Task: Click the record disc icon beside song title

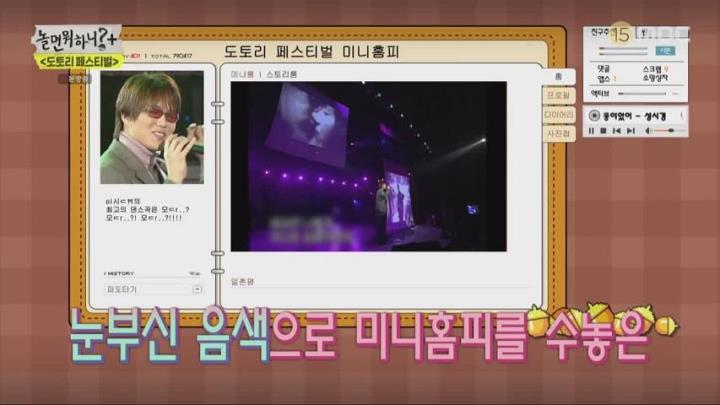Action: pyautogui.click(x=594, y=116)
